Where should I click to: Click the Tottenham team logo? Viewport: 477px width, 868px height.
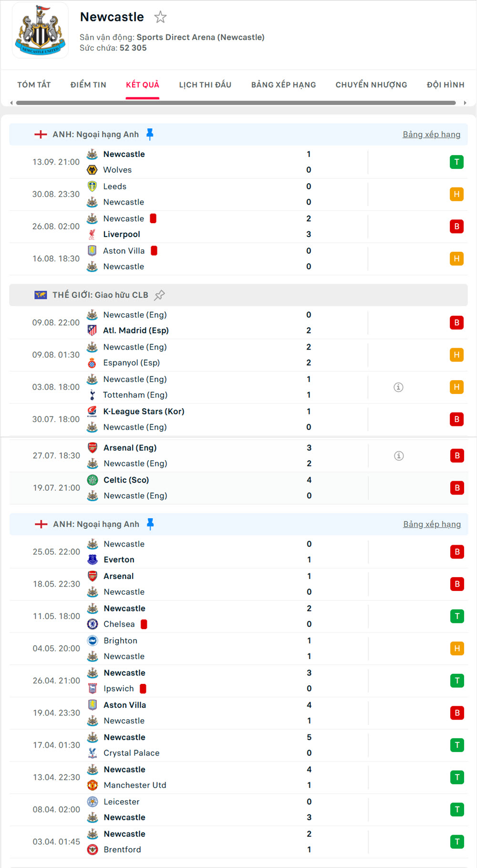point(93,395)
